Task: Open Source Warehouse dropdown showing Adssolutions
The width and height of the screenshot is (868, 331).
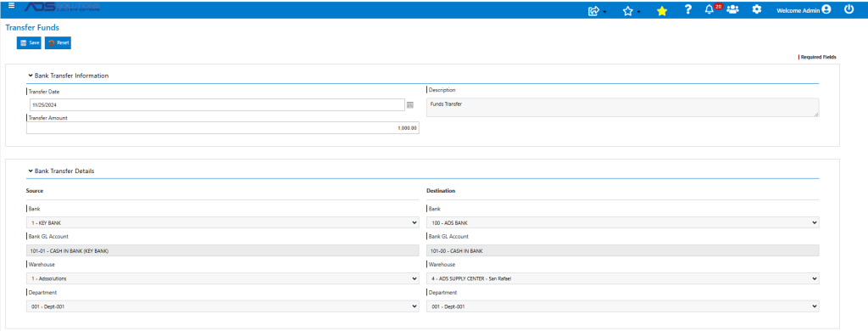Action: [223, 278]
